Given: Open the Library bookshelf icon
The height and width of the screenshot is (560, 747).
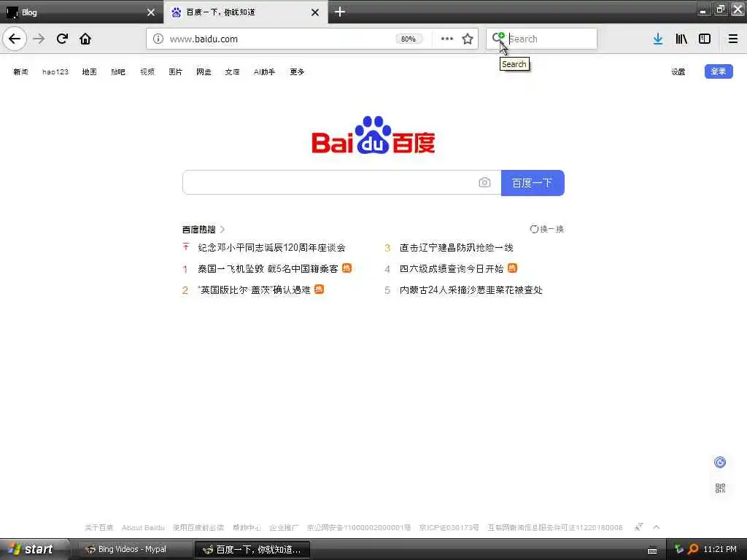Looking at the screenshot, I should pos(681,39).
